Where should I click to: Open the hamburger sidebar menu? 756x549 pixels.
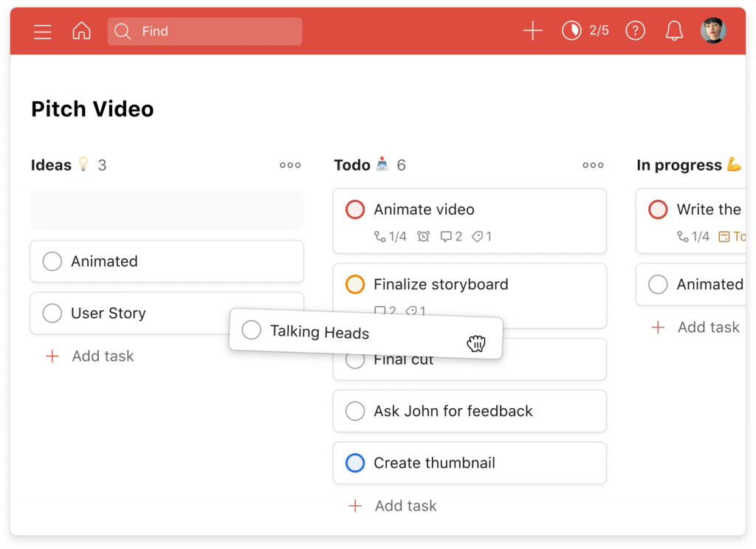tap(42, 31)
